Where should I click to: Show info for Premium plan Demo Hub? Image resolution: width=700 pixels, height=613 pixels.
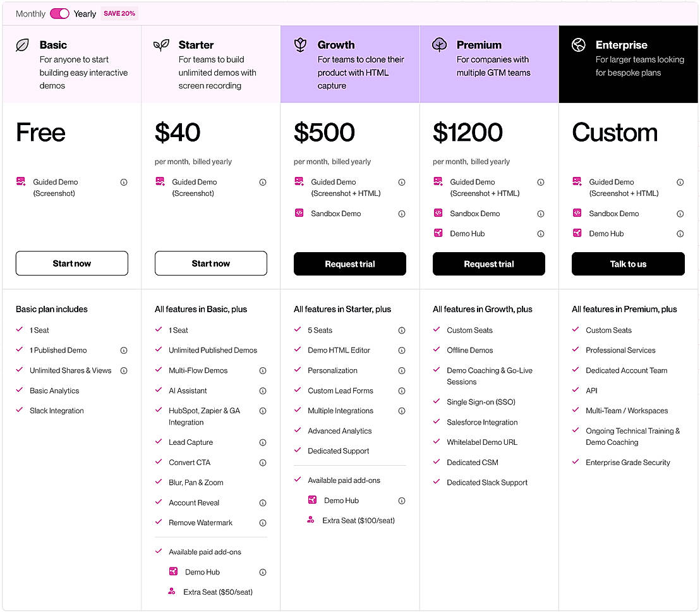pyautogui.click(x=541, y=234)
